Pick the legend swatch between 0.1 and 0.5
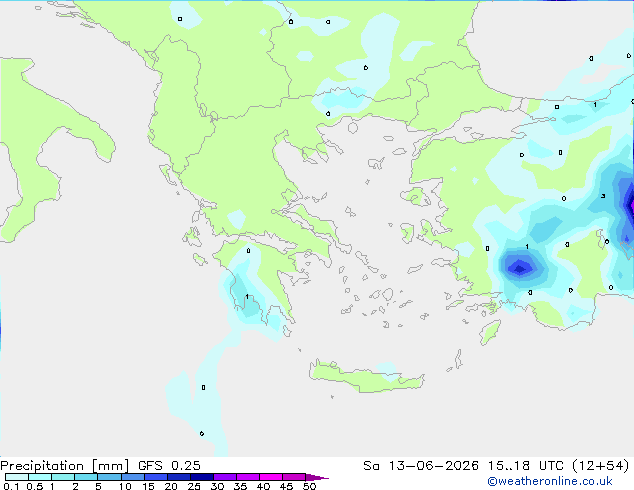The height and width of the screenshot is (490, 634). [x=17, y=477]
